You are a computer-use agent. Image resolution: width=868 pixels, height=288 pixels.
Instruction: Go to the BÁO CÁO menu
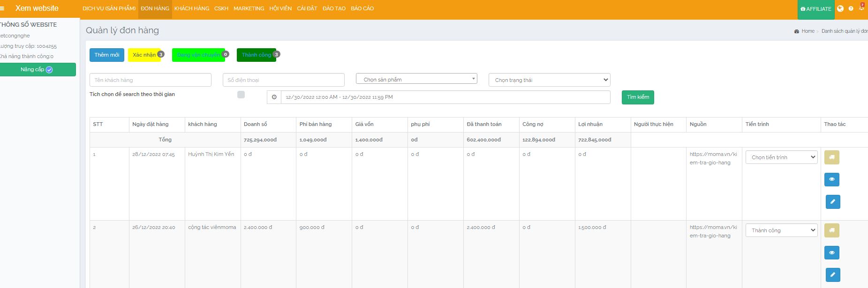click(x=362, y=8)
